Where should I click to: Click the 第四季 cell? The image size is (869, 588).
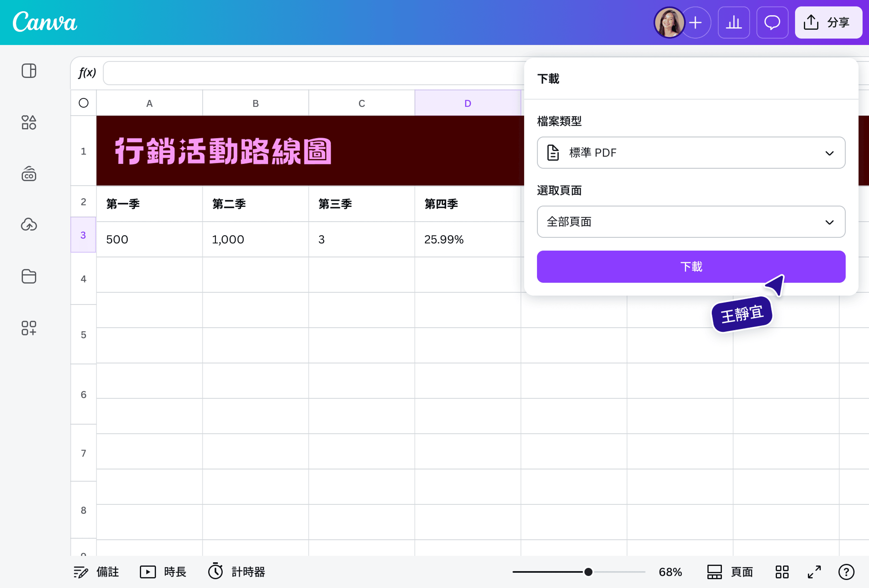[x=468, y=204]
